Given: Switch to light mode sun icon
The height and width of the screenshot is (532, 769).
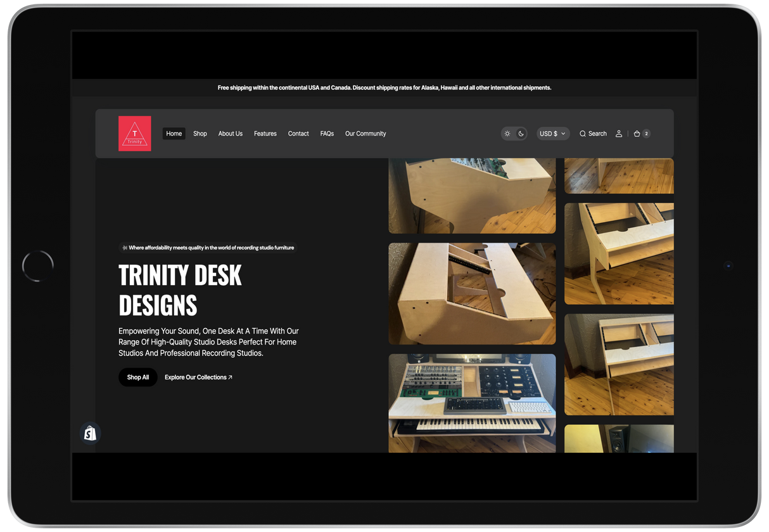Looking at the screenshot, I should point(507,134).
